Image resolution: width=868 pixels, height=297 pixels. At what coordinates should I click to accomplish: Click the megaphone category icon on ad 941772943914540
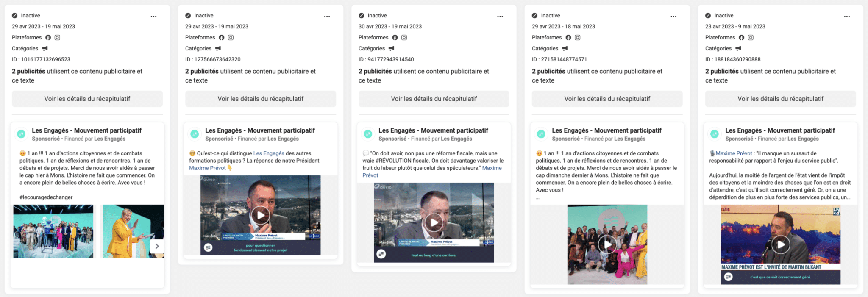pos(392,49)
